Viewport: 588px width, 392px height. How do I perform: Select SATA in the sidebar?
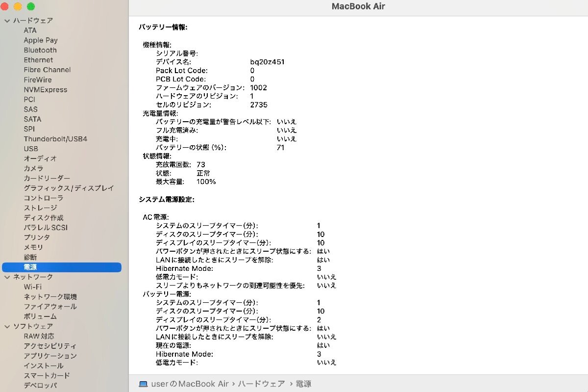click(x=32, y=119)
